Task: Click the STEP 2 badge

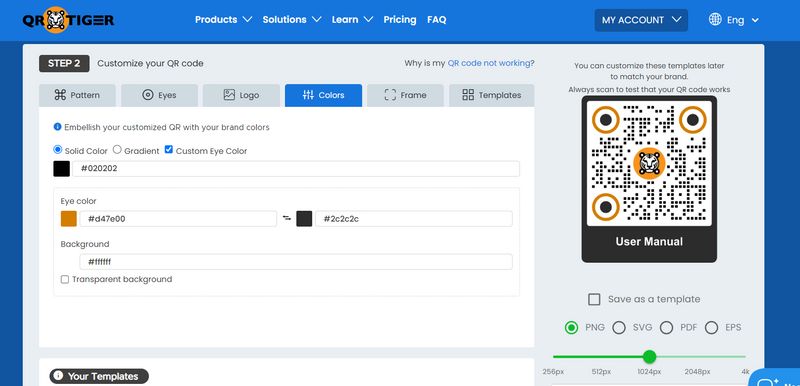Action: tap(64, 64)
